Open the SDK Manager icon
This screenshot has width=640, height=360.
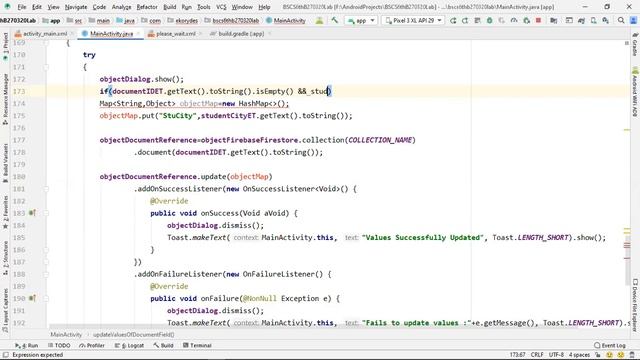(x=606, y=20)
